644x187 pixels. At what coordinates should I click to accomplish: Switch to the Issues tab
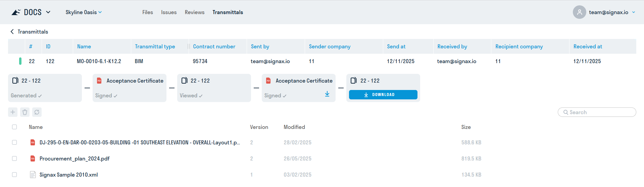click(x=169, y=12)
